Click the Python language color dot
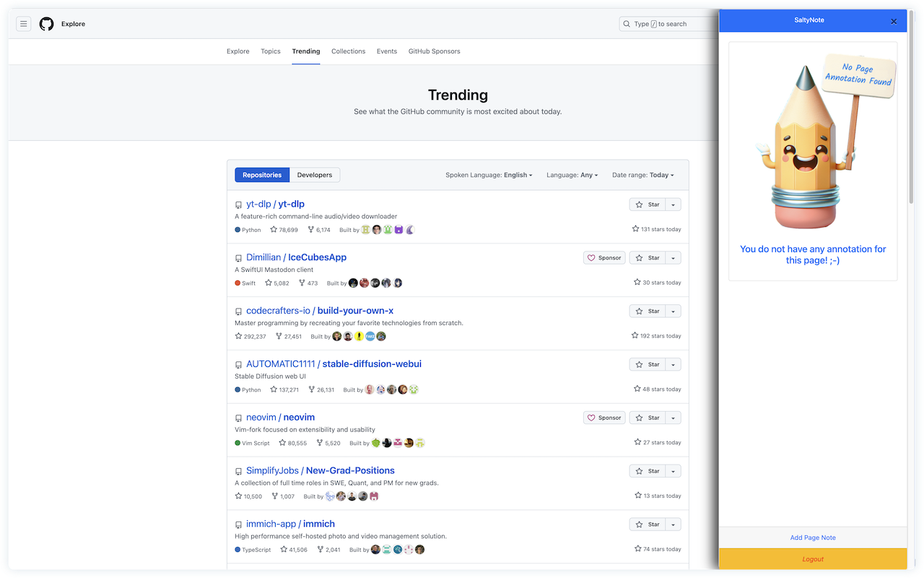 click(236, 230)
